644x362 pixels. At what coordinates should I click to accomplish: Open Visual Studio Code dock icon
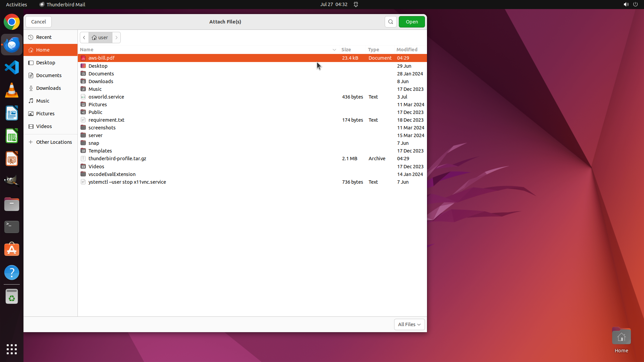12,67
